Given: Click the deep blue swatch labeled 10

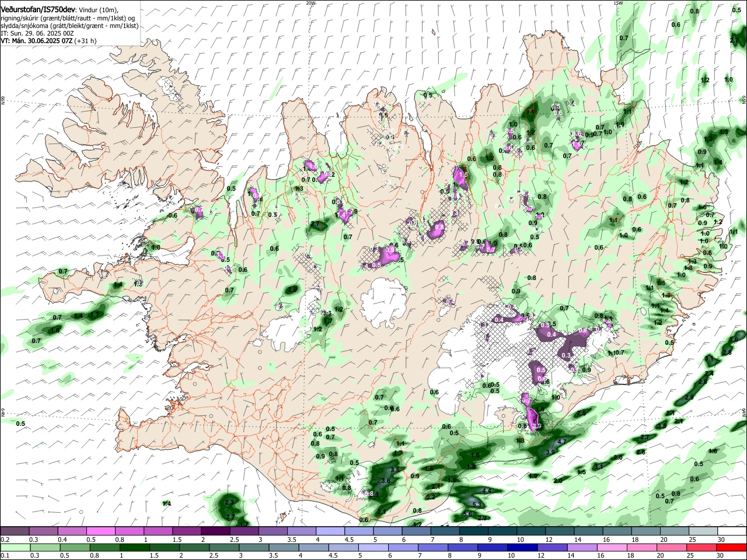Looking at the screenshot, I should click(523, 548).
